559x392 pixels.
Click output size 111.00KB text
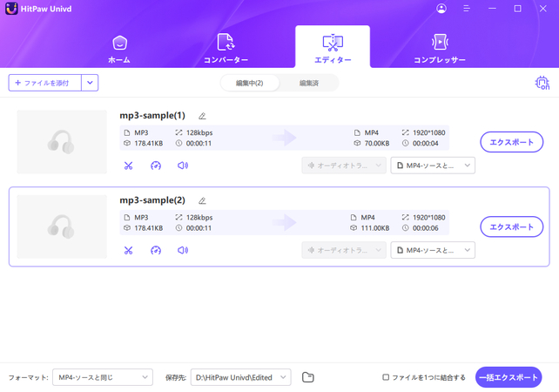coord(375,228)
